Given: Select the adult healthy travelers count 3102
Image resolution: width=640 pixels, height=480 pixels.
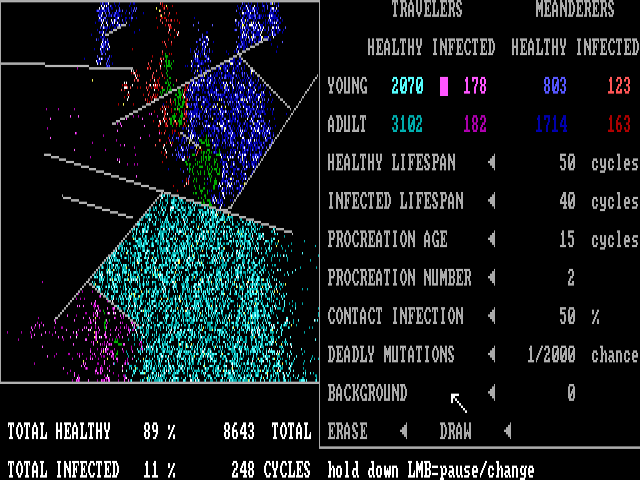Looking at the screenshot, I should 407,125.
